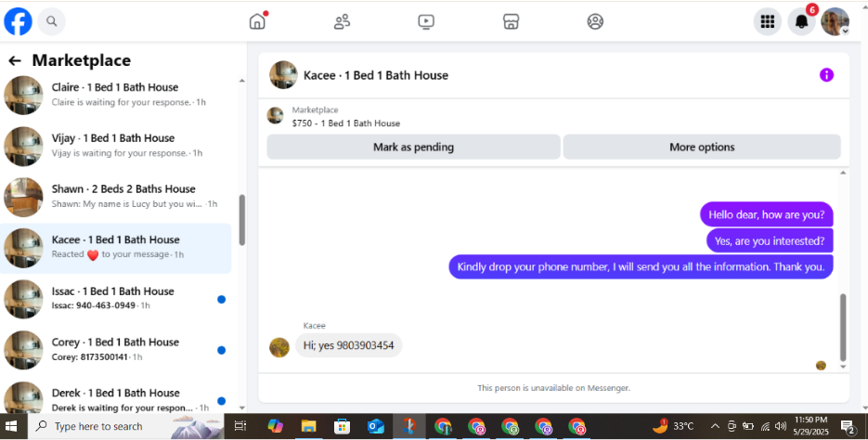Open Shawn 2 Beds 2 Baths conversation
The image size is (868, 440).
(x=116, y=197)
